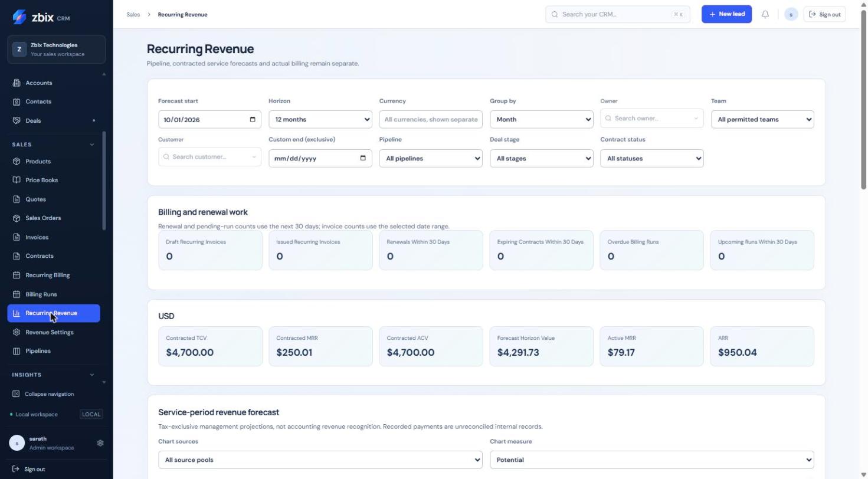Open the Chart sources All source pools dropdown
The height and width of the screenshot is (479, 868).
click(320, 460)
